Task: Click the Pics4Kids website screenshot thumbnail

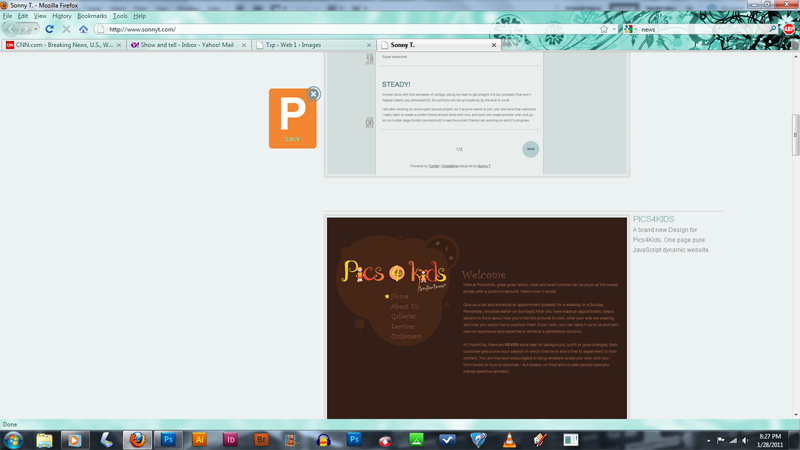Action: 477,318
